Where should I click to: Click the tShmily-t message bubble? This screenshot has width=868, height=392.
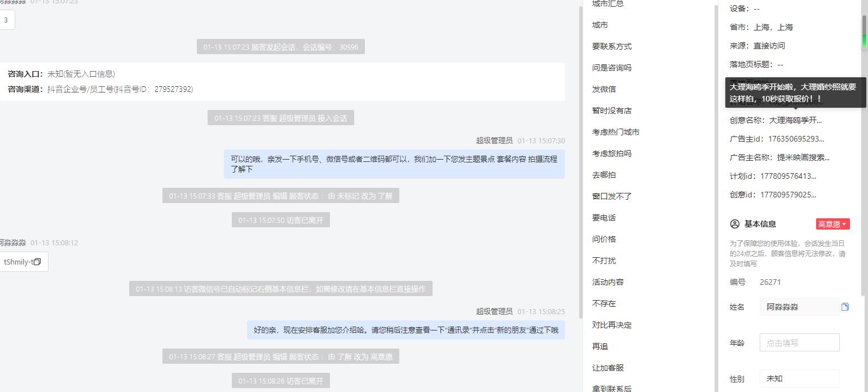(23, 262)
